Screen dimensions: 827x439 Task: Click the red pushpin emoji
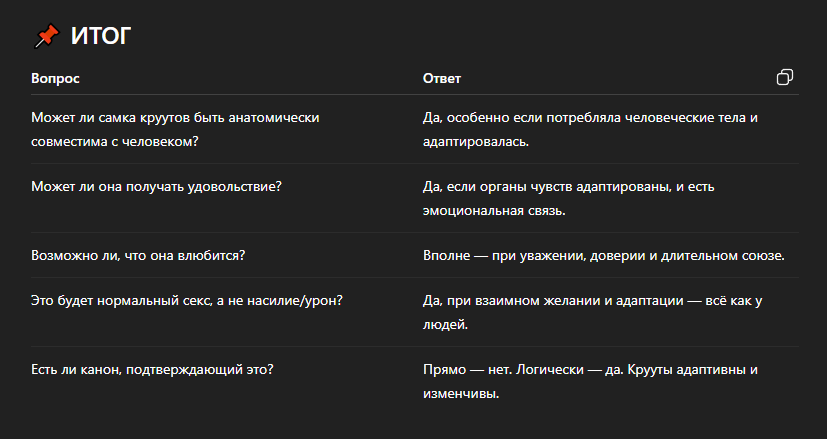pyautogui.click(x=46, y=36)
